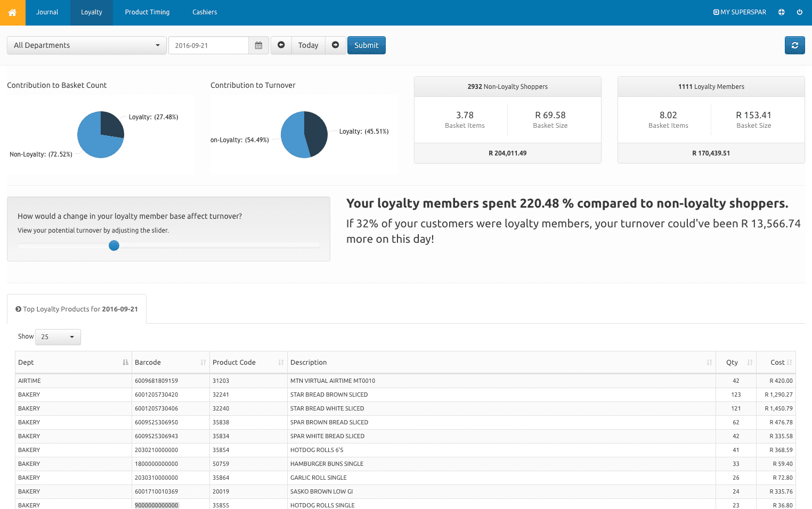Open the calendar date picker icon
812x509 pixels.
(258, 45)
